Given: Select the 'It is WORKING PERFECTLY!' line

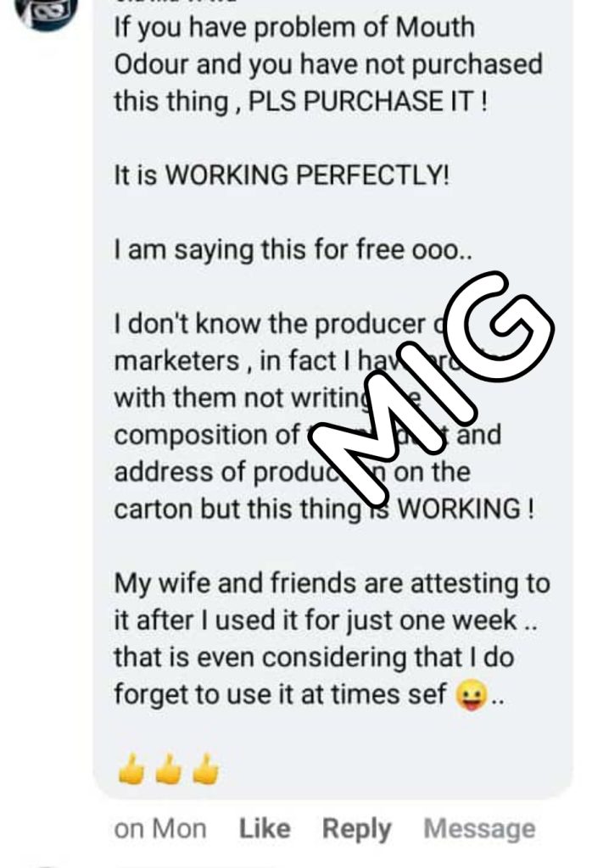Looking at the screenshot, I should tap(282, 175).
